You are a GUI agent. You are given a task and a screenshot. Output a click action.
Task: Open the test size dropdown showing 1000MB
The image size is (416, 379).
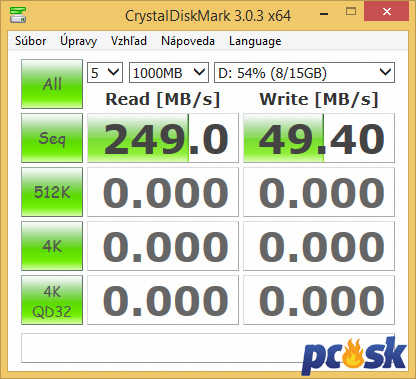pos(169,72)
